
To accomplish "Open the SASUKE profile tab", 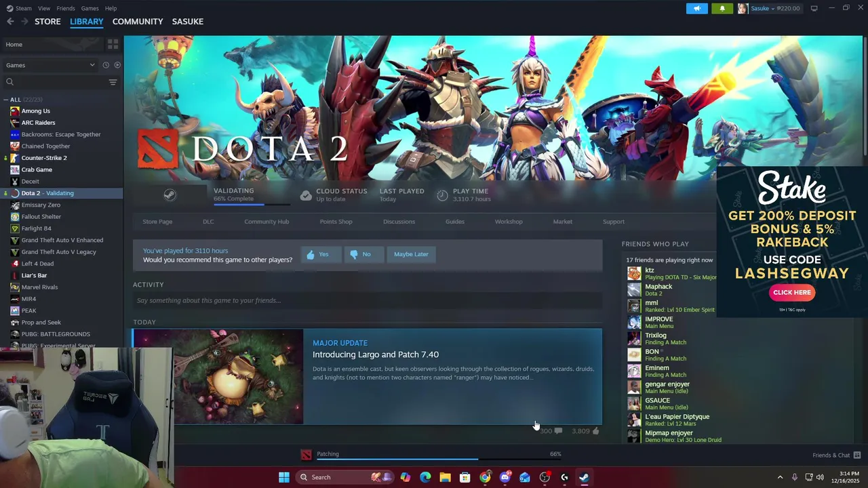I will coord(188,22).
